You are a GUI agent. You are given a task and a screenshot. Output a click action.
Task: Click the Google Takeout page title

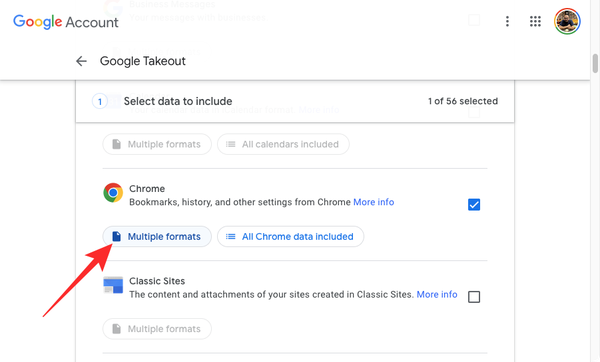(x=143, y=61)
